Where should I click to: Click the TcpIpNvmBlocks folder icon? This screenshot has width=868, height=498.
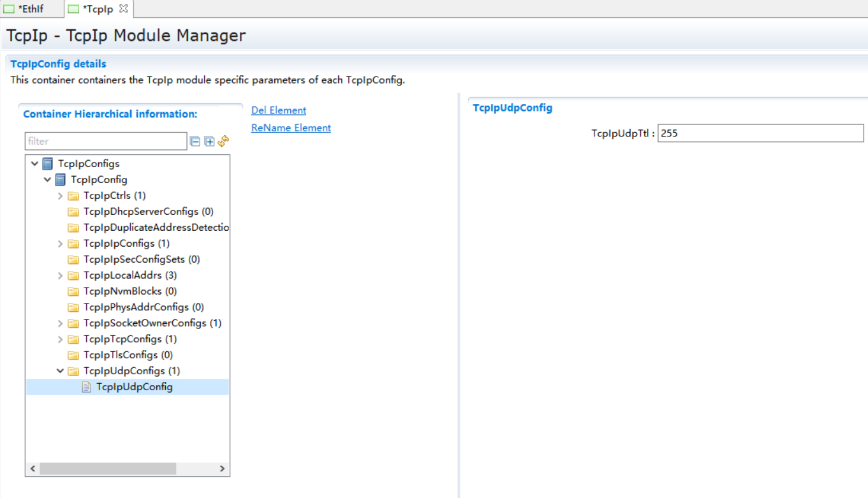tap(73, 291)
